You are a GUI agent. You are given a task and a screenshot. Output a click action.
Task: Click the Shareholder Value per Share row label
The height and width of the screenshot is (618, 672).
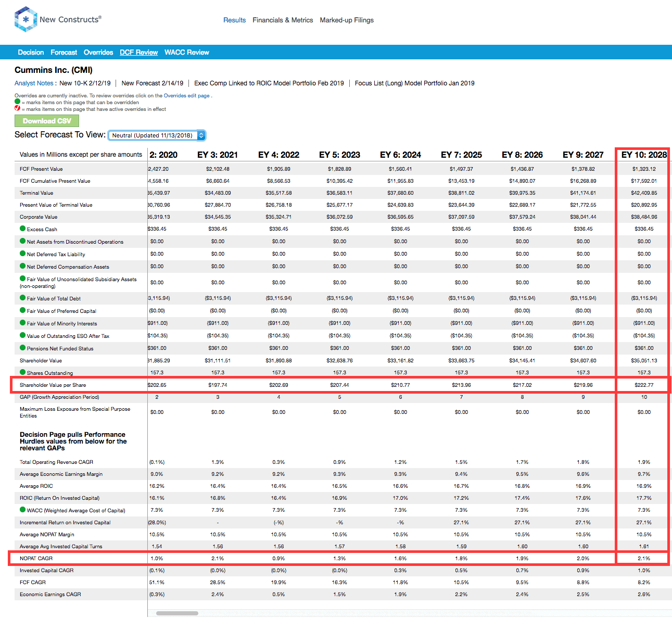pyautogui.click(x=53, y=385)
